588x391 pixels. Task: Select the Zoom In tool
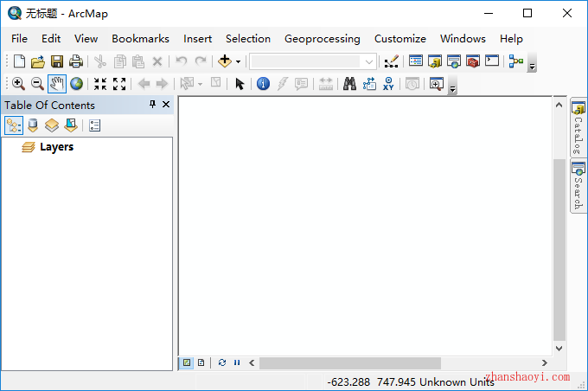click(18, 84)
